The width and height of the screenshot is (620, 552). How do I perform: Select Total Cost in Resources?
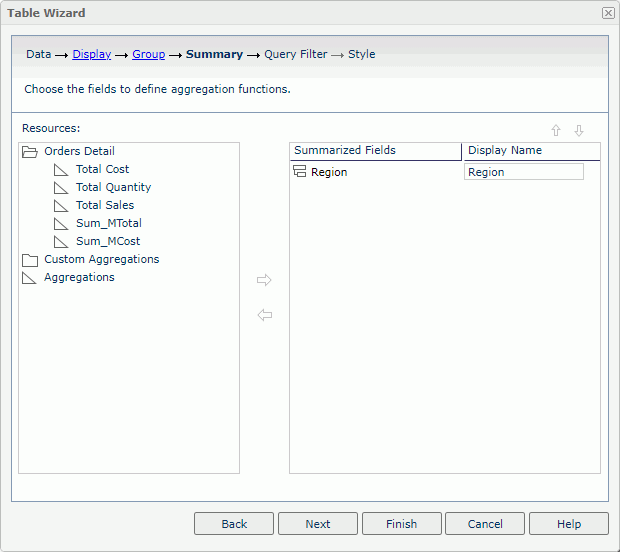102,169
